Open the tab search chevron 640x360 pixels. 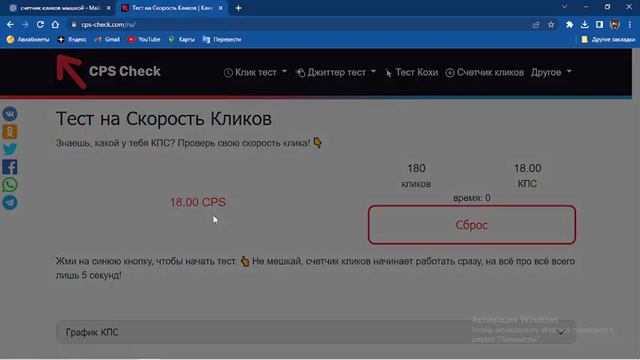click(564, 7)
